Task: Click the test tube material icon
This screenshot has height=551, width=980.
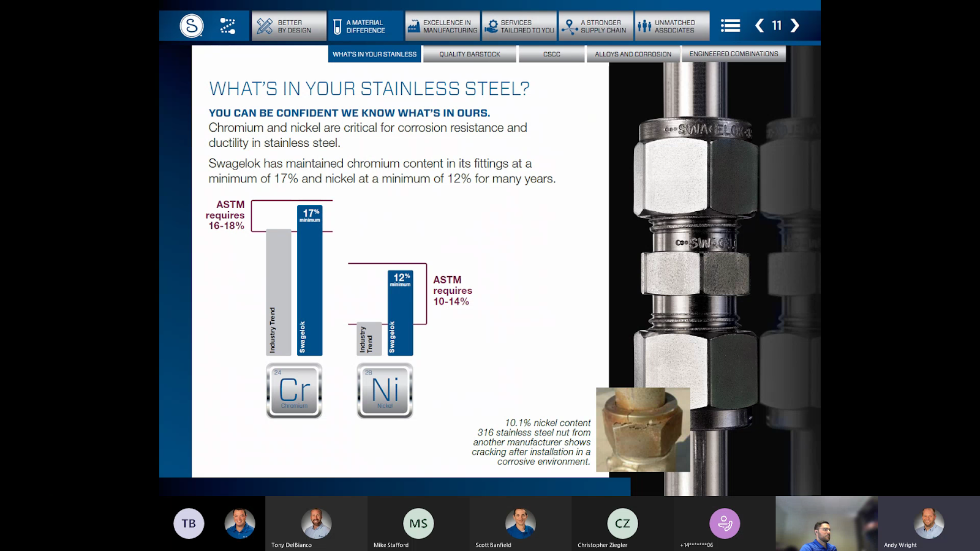Action: pyautogui.click(x=337, y=26)
